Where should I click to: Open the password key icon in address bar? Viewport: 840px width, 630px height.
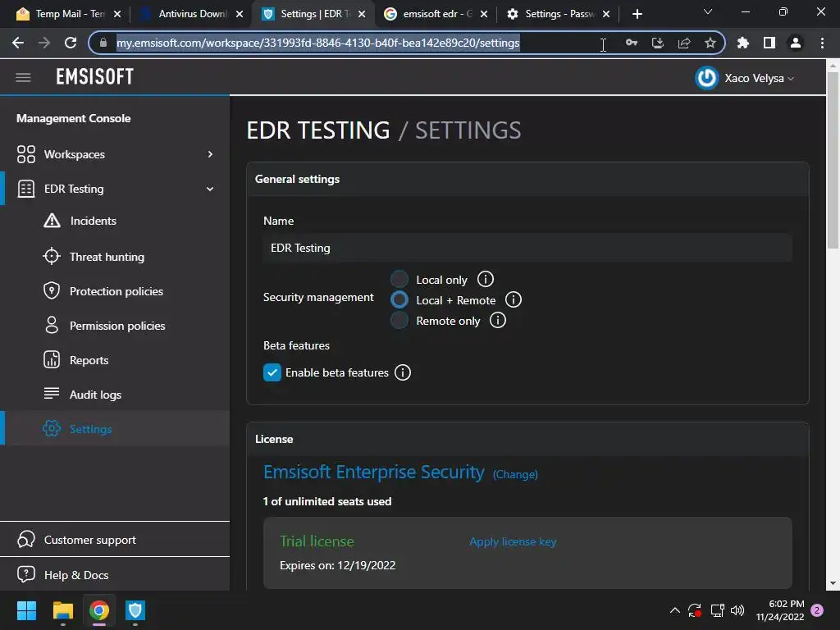point(632,43)
